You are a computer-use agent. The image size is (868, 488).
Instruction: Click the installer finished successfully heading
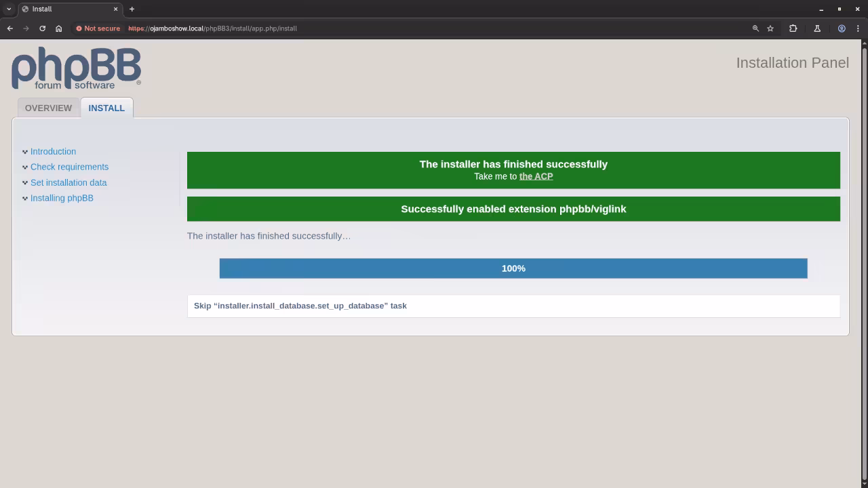pyautogui.click(x=513, y=164)
